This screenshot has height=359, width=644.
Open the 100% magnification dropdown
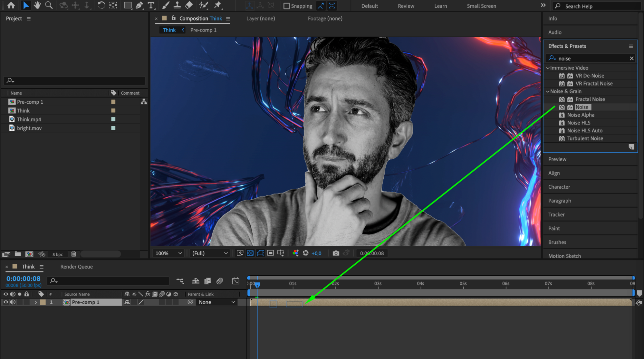coord(169,253)
